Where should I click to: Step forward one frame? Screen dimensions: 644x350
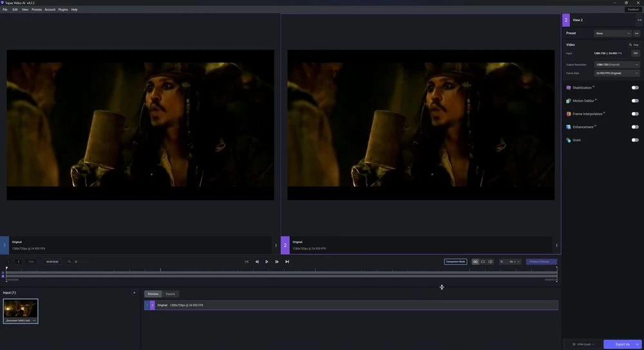click(x=277, y=262)
